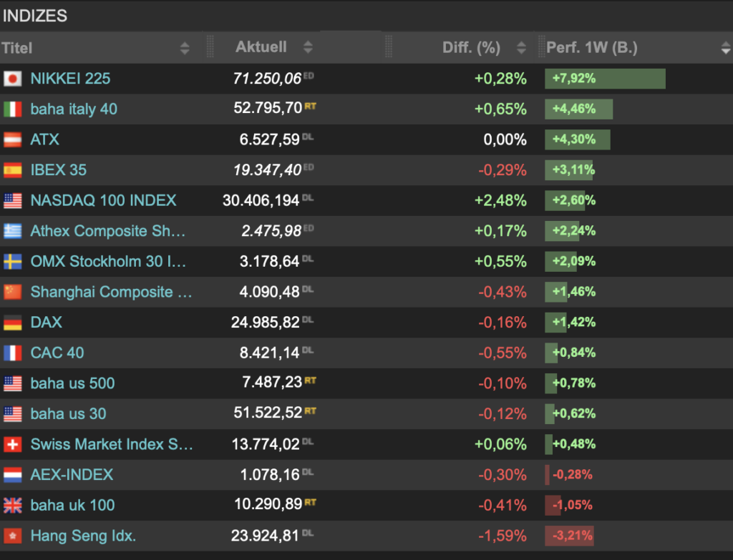Click the +0,06% change for Swiss Market Index
733x560 pixels.
coord(500,444)
